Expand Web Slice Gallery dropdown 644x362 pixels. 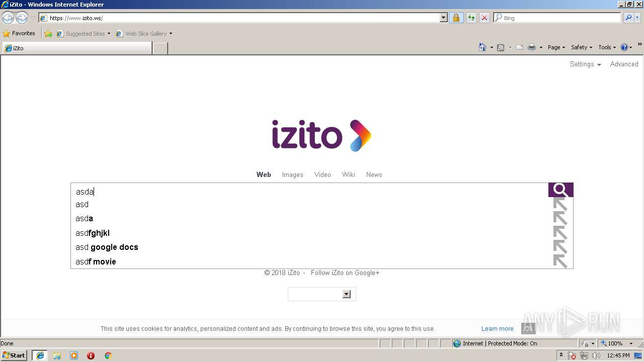pos(171,34)
